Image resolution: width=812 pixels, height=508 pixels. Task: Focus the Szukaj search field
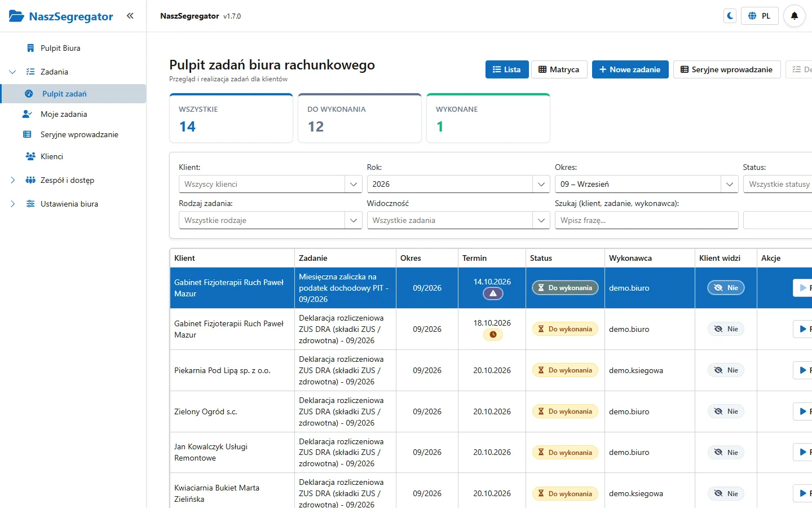pyautogui.click(x=647, y=220)
